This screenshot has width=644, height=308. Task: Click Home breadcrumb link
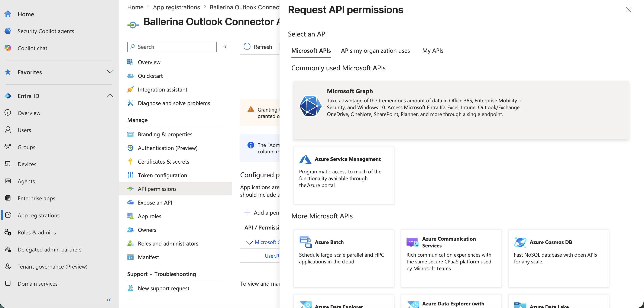tap(135, 7)
